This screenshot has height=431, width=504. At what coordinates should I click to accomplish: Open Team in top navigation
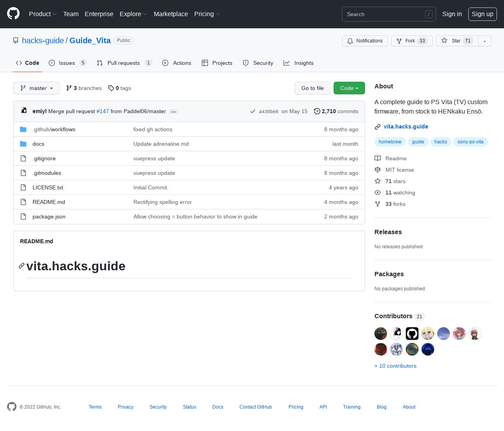click(x=71, y=14)
